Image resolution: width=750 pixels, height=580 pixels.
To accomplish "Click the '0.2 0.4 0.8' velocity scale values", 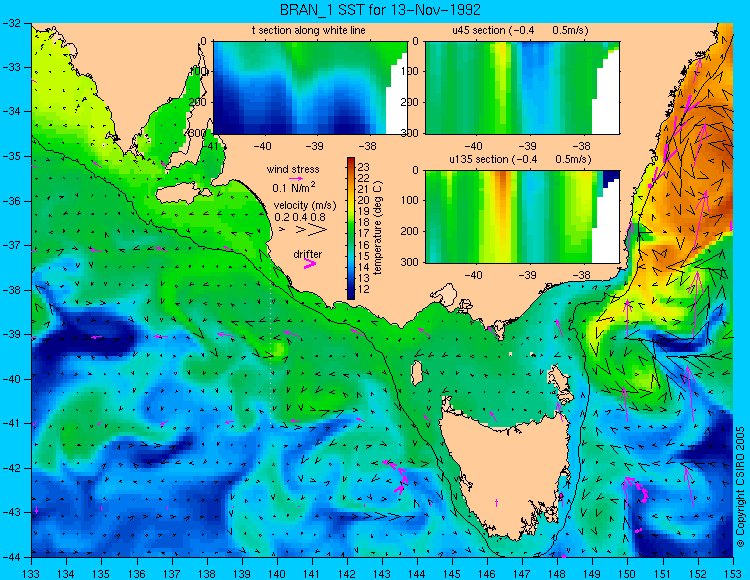I will click(x=300, y=217).
